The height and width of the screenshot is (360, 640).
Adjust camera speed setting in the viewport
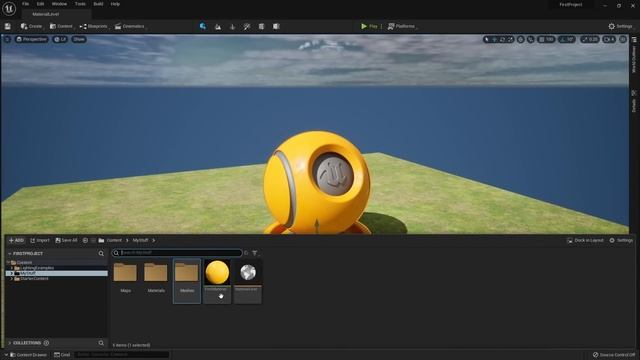[609, 40]
